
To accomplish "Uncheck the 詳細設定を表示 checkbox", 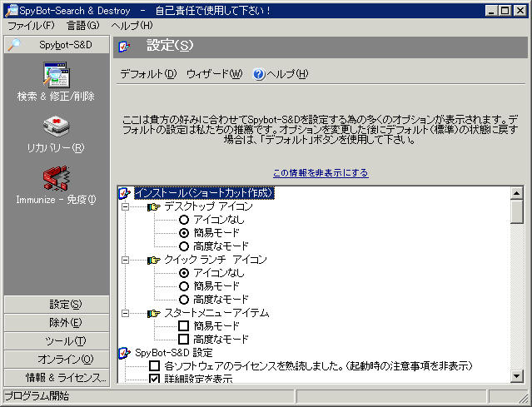I will [x=154, y=379].
